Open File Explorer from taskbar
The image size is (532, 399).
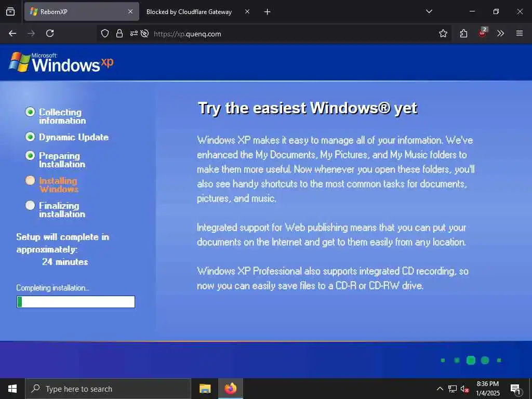click(205, 389)
